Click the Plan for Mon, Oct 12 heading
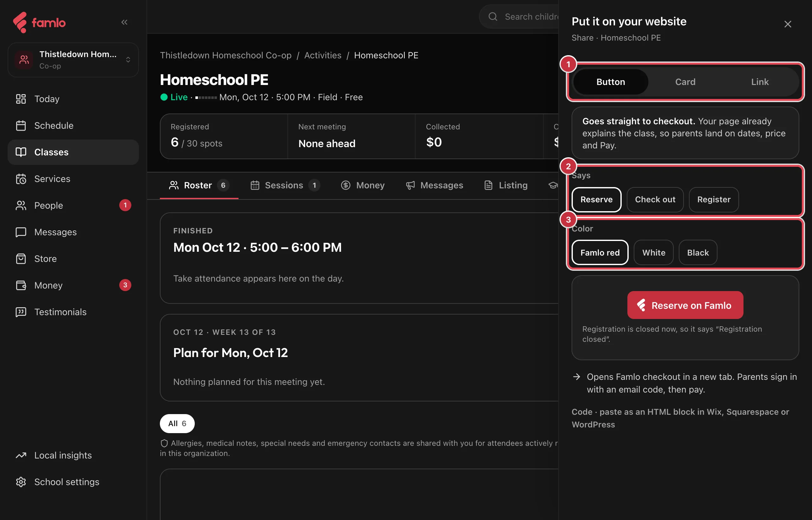This screenshot has height=520, width=812. tap(230, 353)
